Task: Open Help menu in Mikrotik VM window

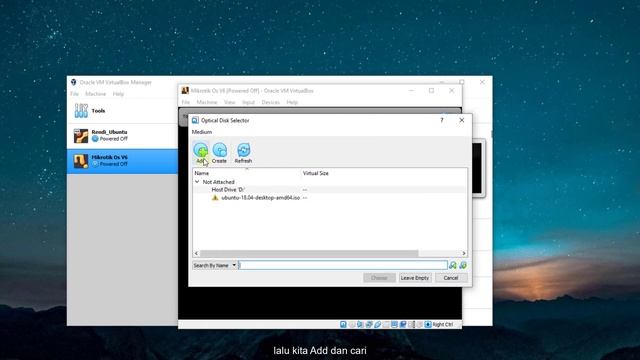Action: (x=292, y=102)
